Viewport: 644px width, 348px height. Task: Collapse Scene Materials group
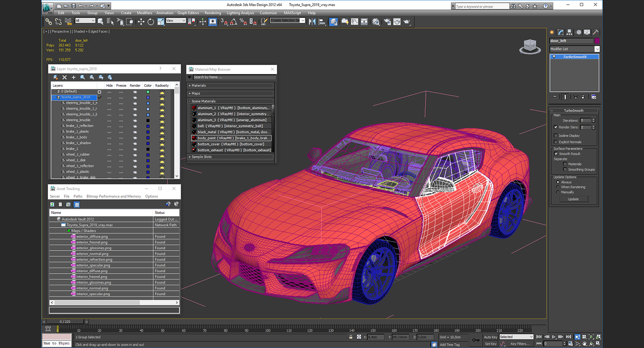pyautogui.click(x=231, y=101)
